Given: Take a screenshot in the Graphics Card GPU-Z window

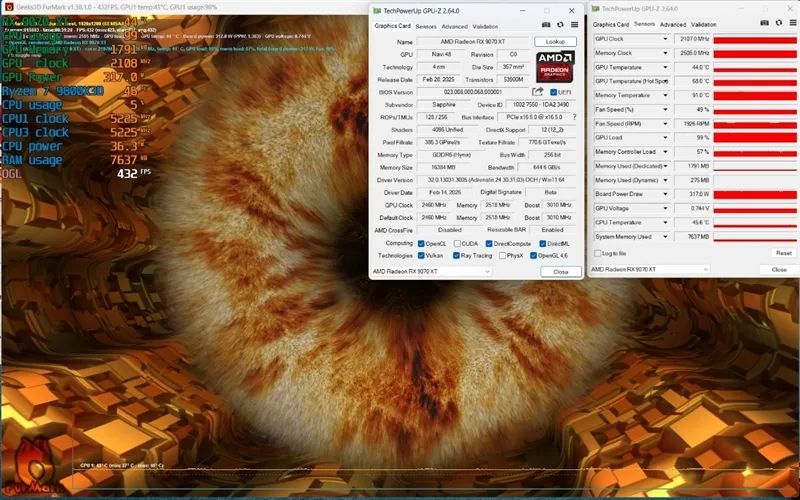Looking at the screenshot, I should pos(546,25).
